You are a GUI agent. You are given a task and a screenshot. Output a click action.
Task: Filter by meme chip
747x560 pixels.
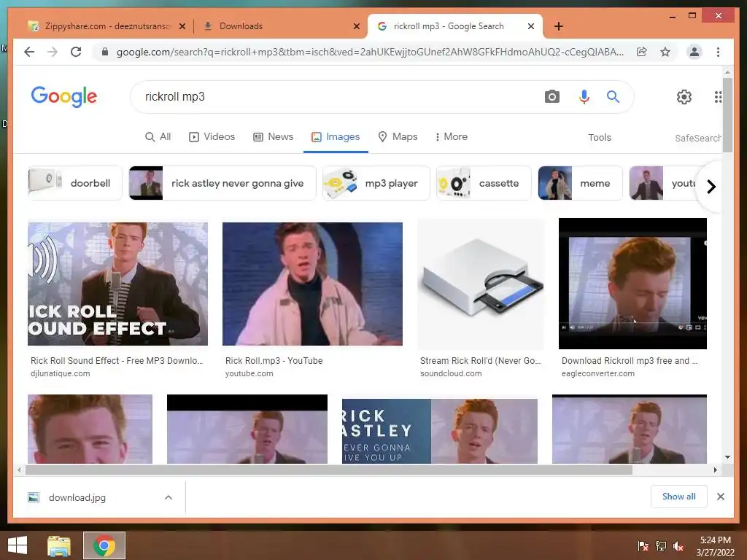click(x=580, y=183)
